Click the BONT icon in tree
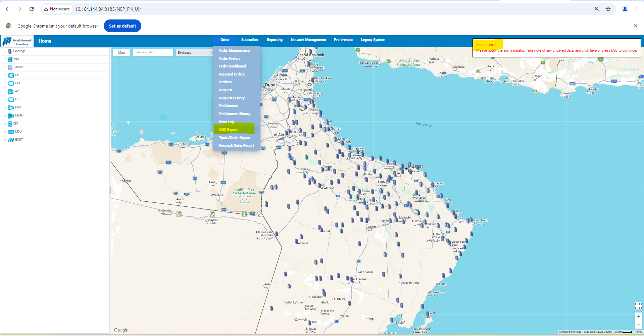 [x=11, y=140]
